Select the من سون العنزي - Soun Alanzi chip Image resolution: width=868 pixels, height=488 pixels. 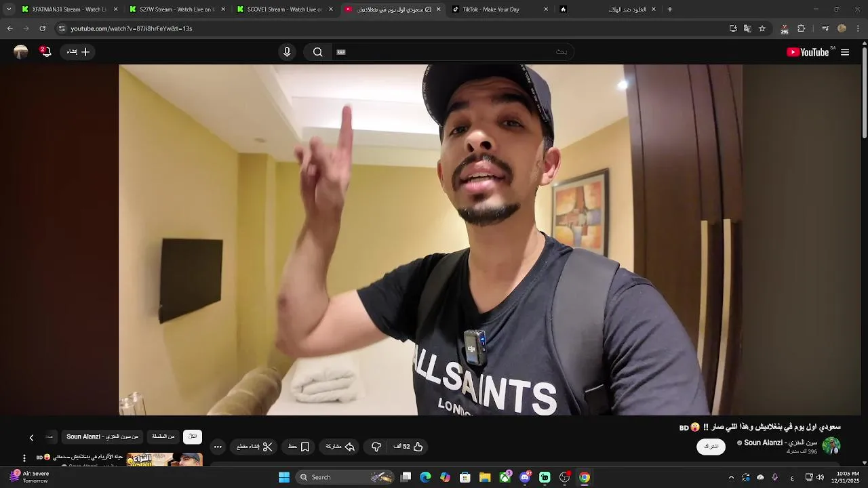102,436
